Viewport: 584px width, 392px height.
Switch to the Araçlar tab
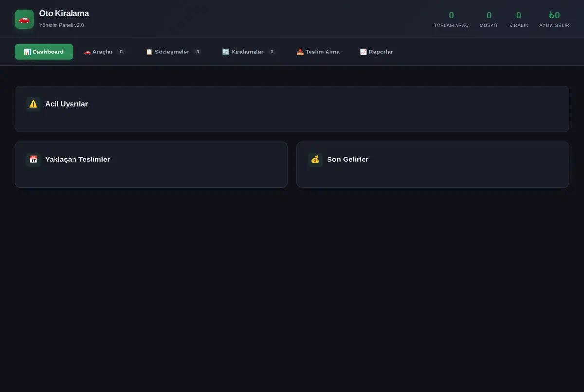[105, 52]
